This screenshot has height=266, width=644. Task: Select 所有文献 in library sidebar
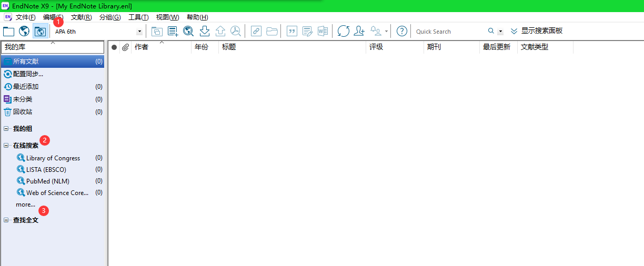(53, 62)
